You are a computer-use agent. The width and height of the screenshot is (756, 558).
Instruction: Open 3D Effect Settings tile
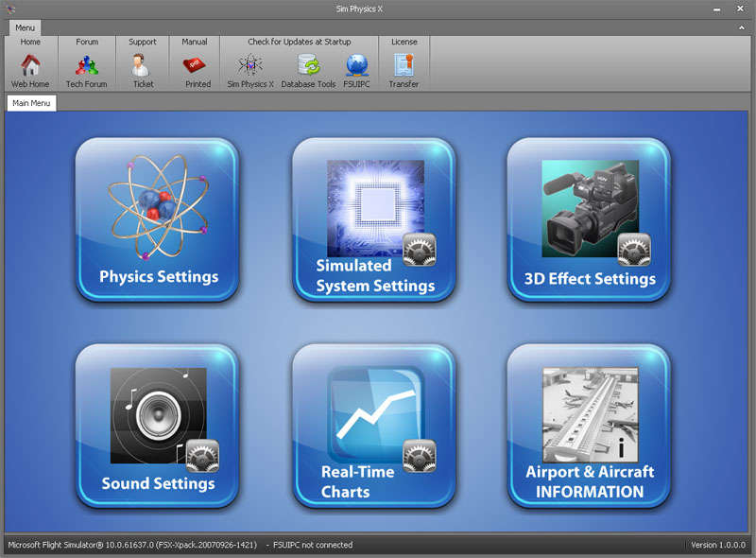(590, 219)
